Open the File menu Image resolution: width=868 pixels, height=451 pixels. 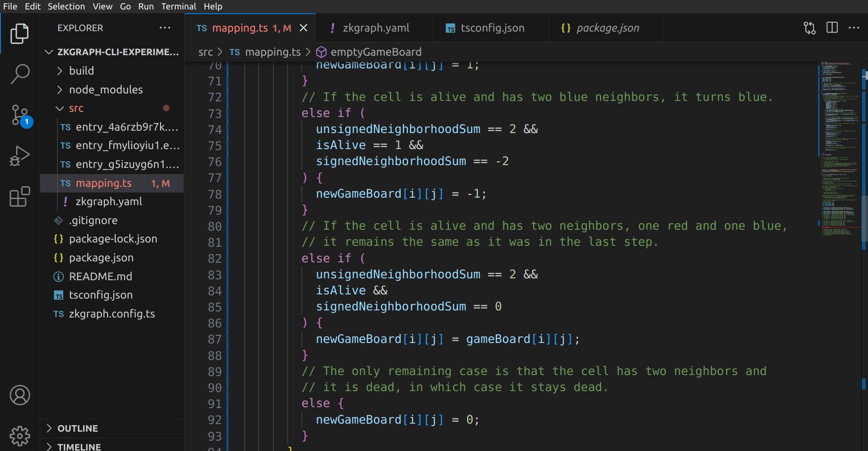(10, 6)
